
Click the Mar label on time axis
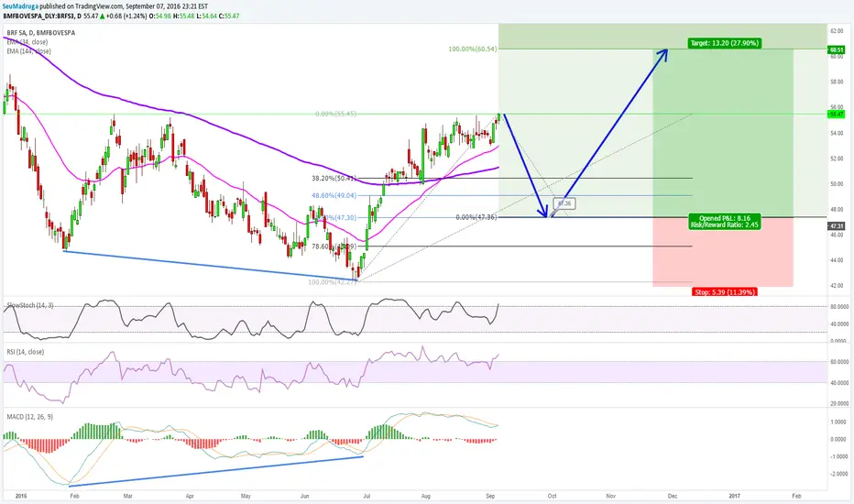[128, 497]
